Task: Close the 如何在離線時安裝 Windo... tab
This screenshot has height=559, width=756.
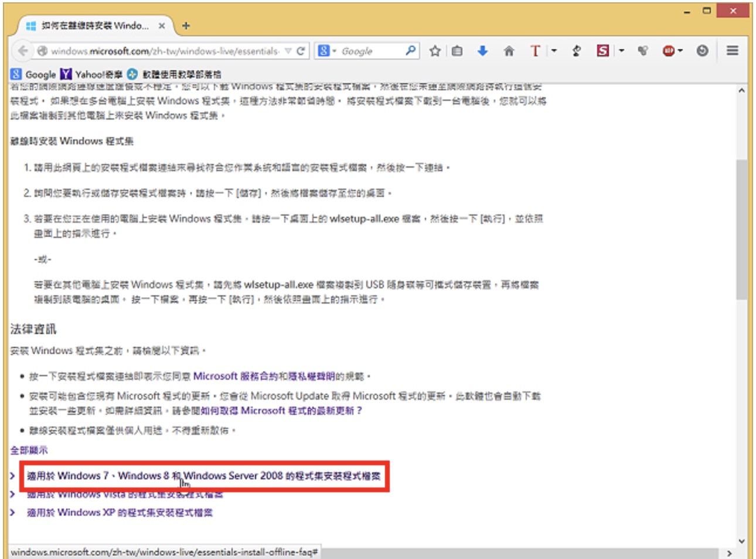Action: click(162, 26)
